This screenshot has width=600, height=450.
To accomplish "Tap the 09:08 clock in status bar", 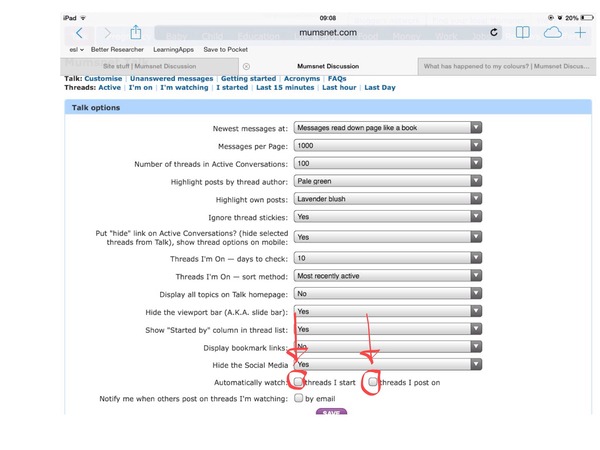I will tap(328, 18).
